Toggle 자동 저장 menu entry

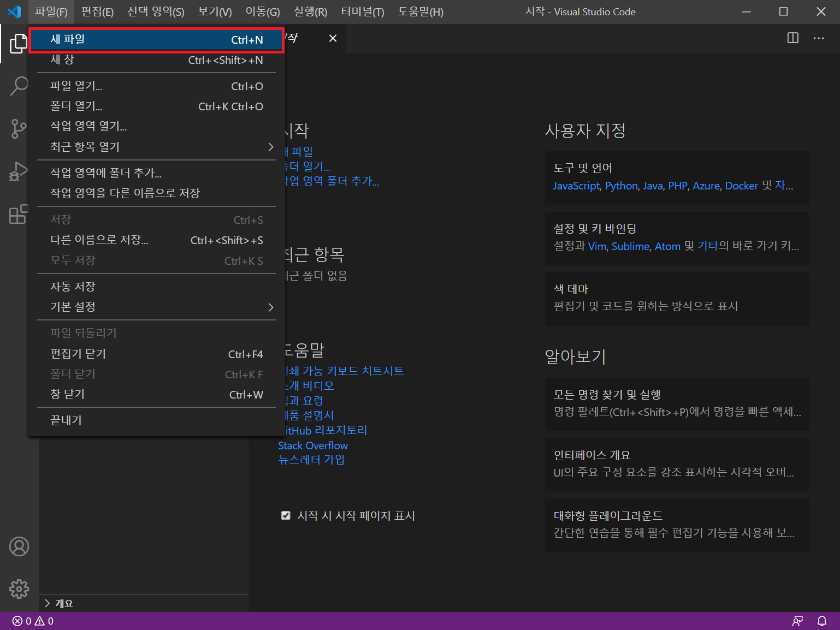click(x=156, y=287)
